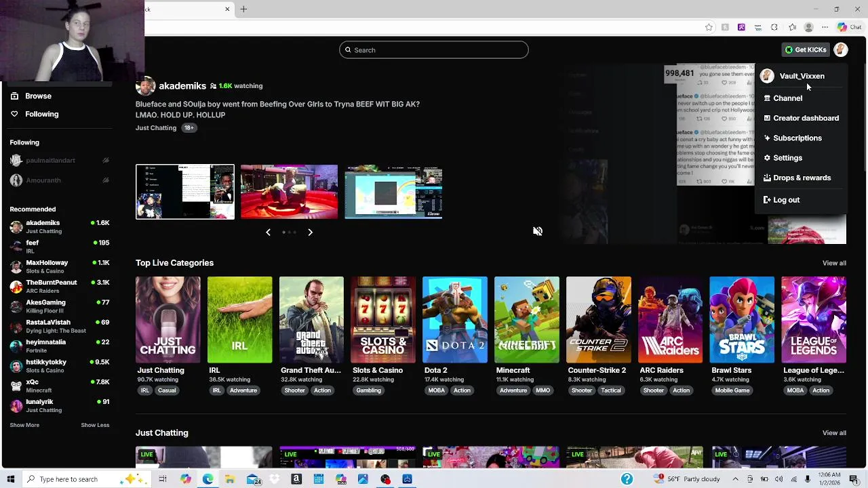Open the League of Legends category card
This screenshot has height=488, width=868.
[x=814, y=320]
